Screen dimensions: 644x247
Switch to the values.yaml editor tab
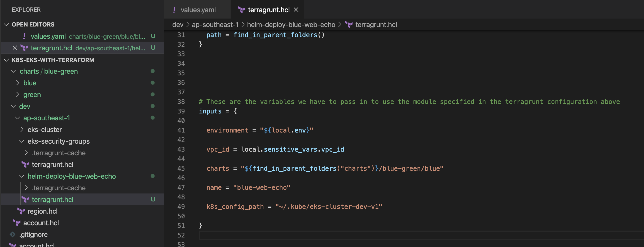coord(197,10)
